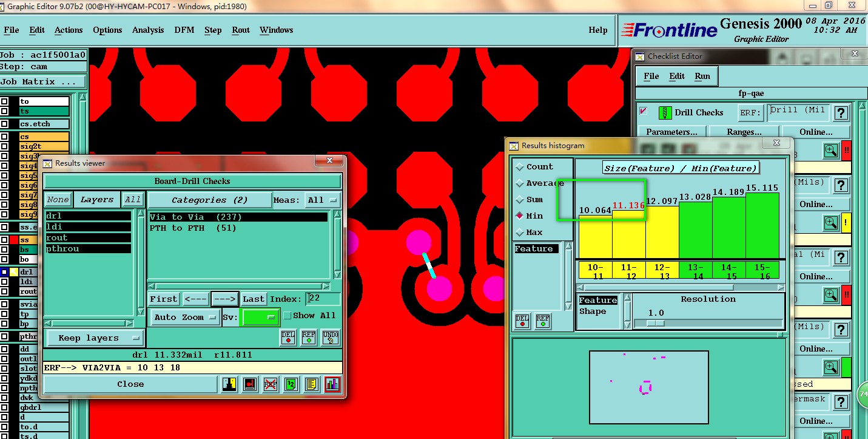The image size is (868, 439).
Task: Open help for the Drill ERF field
Action: 841,113
